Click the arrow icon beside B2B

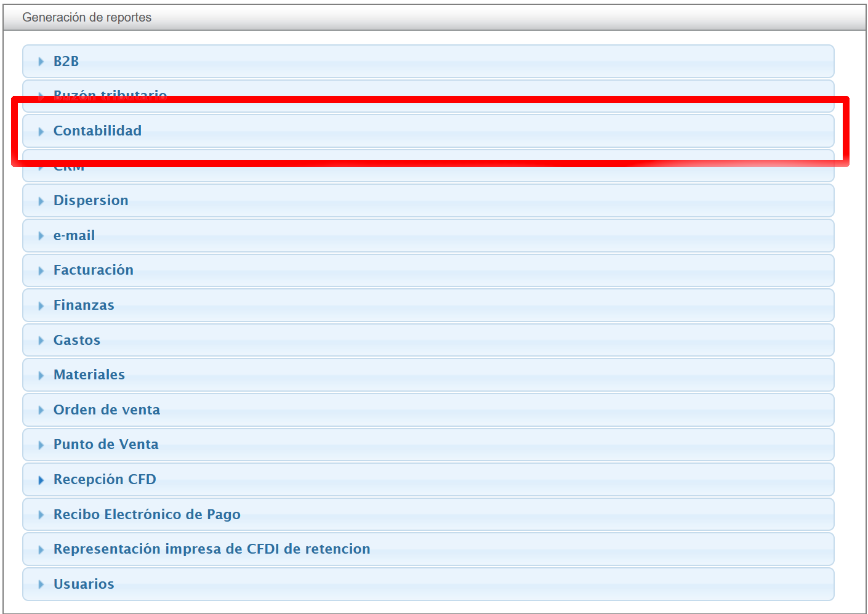coord(41,62)
